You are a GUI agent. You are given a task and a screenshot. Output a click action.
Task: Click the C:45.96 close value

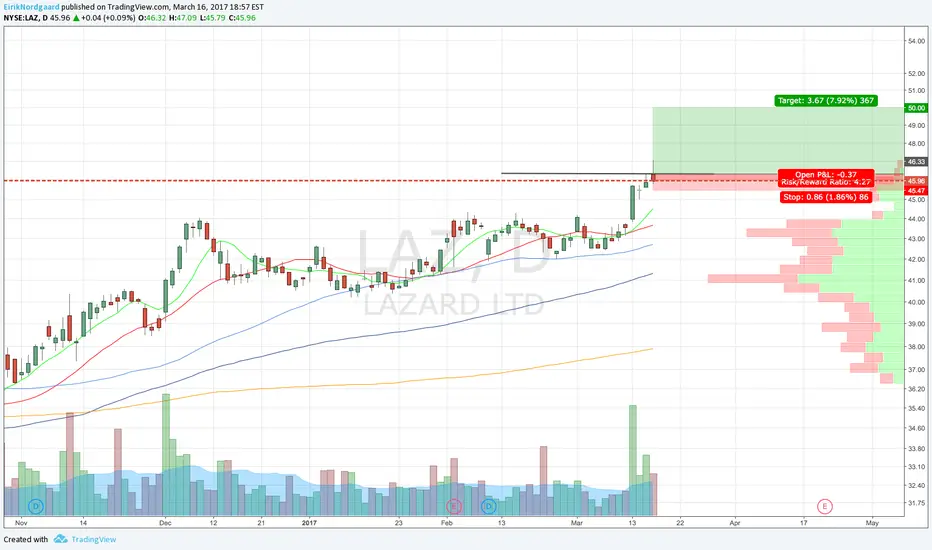tap(242, 18)
